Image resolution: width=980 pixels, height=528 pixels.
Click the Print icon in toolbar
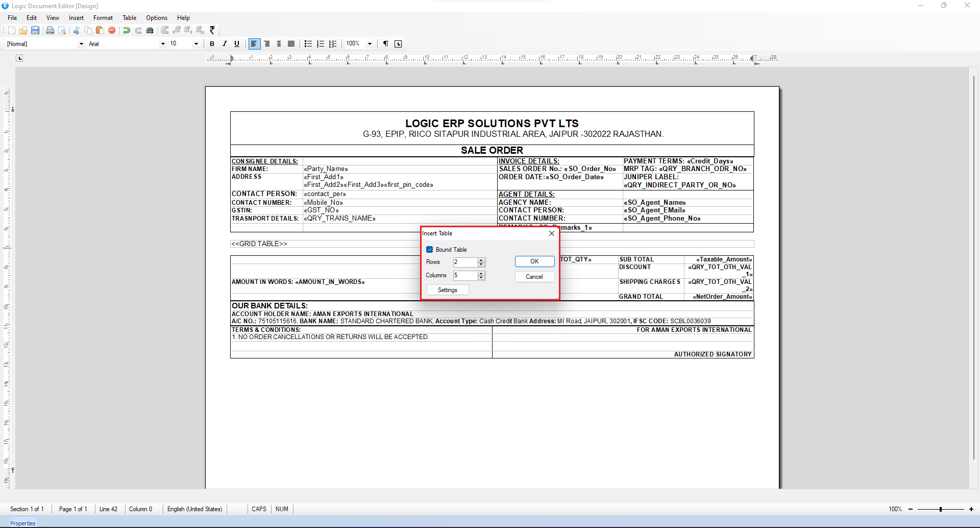[50, 31]
